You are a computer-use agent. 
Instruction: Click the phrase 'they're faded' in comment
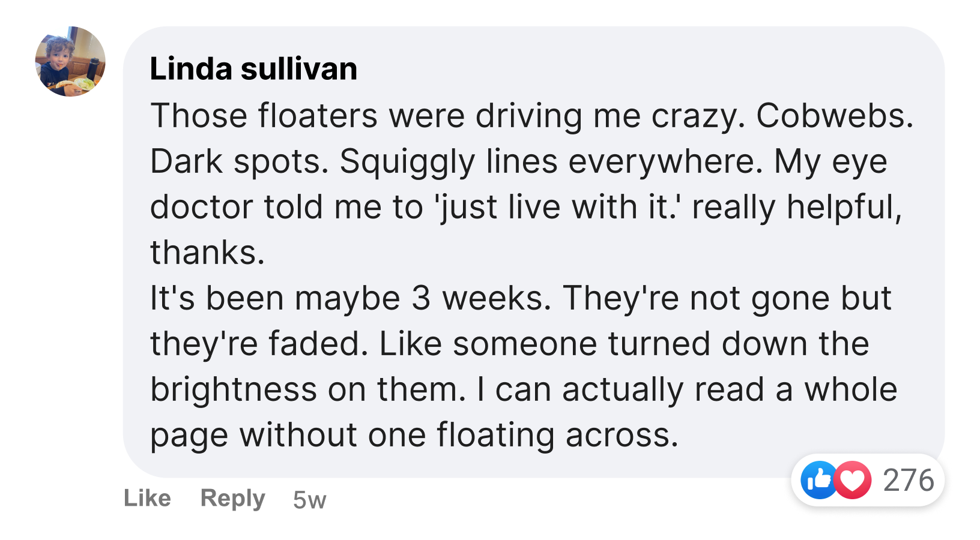tap(256, 344)
